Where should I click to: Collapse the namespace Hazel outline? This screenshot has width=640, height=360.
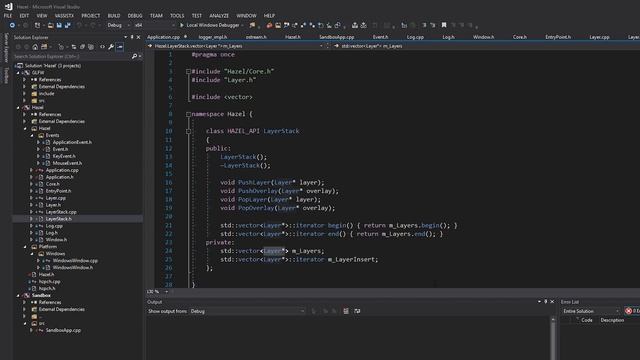point(189,115)
